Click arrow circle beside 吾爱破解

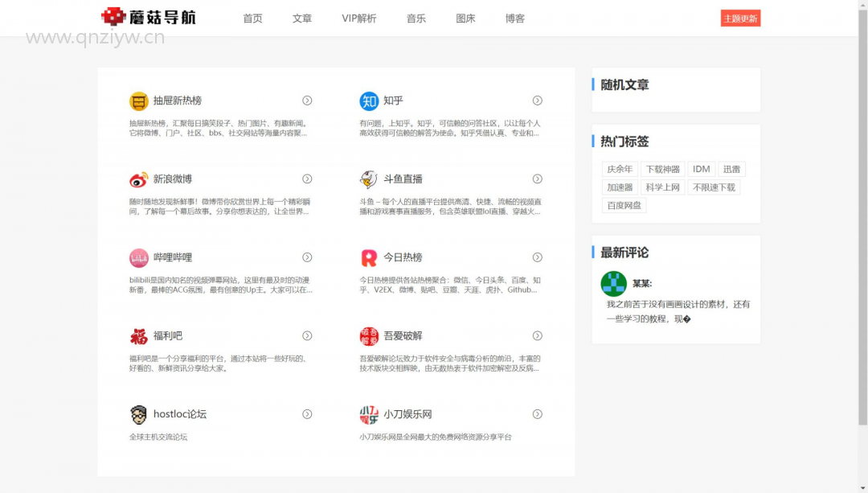click(x=538, y=335)
